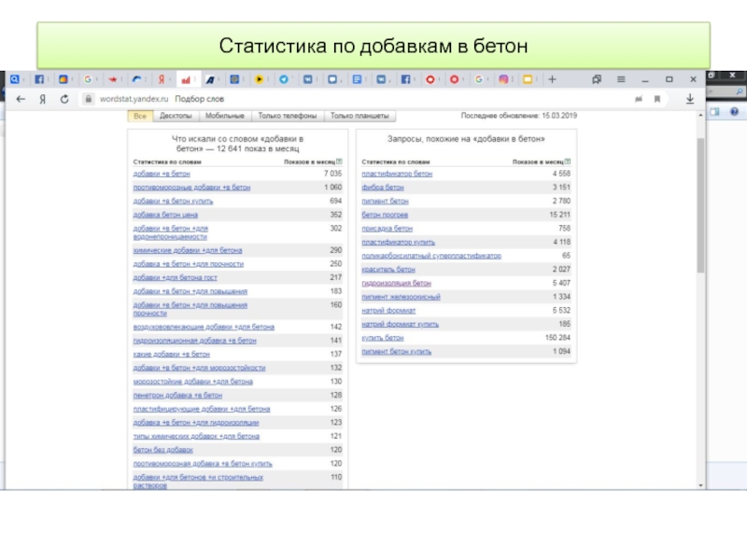Click the Yandex 'Я' button beside the back arrow
Screen dimensions: 747x560
(42, 99)
